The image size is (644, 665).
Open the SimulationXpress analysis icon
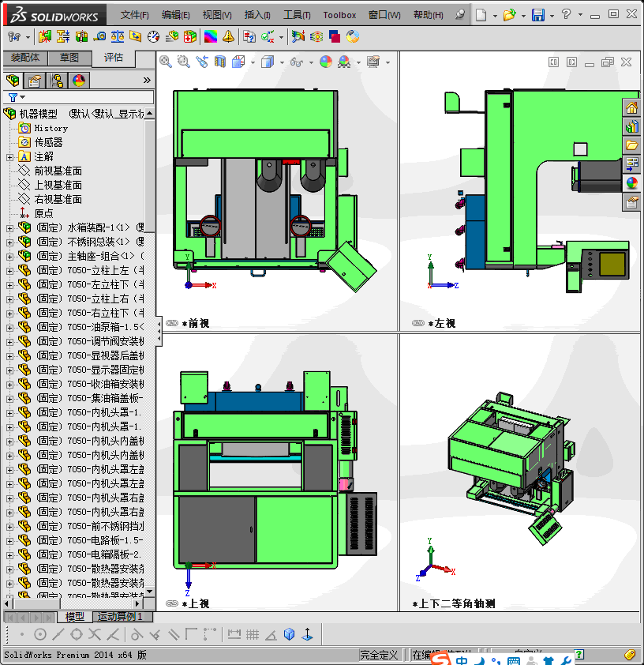[298, 36]
